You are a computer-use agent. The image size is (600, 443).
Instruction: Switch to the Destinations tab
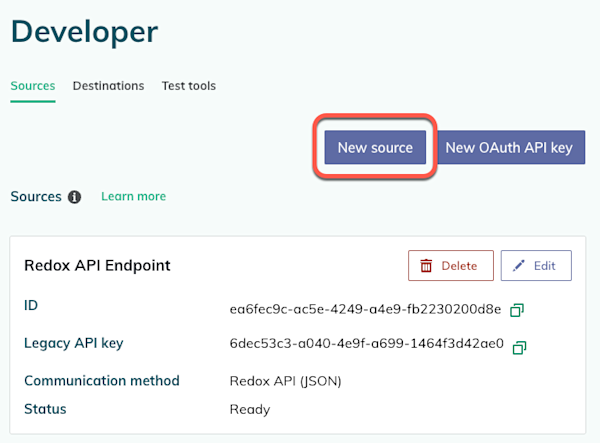pos(109,86)
